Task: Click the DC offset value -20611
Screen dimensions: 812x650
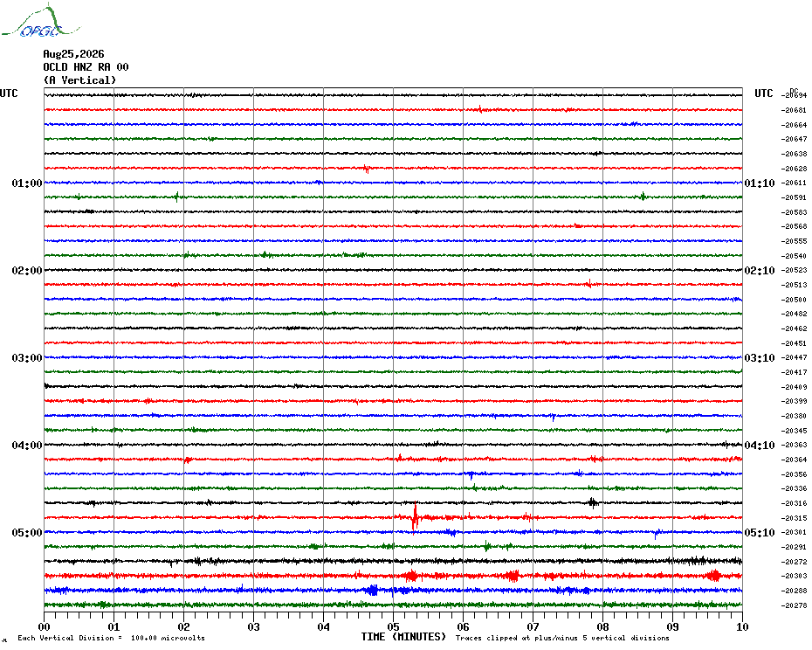Action: [794, 183]
